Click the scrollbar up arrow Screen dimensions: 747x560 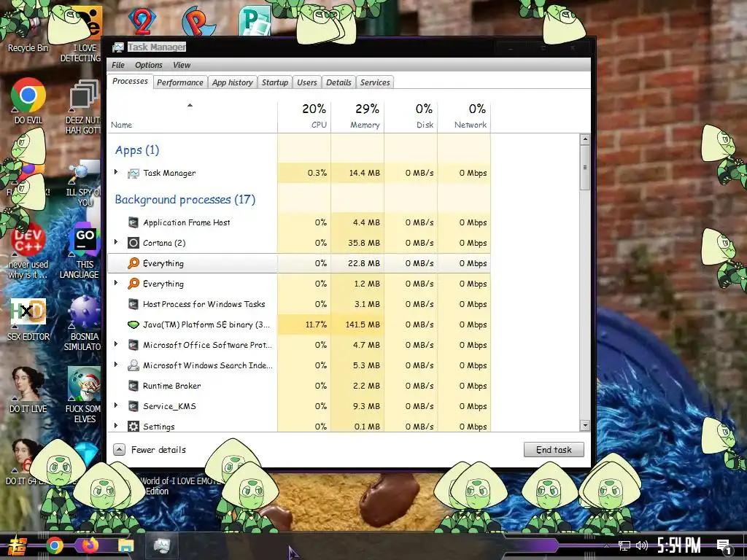[x=585, y=139]
